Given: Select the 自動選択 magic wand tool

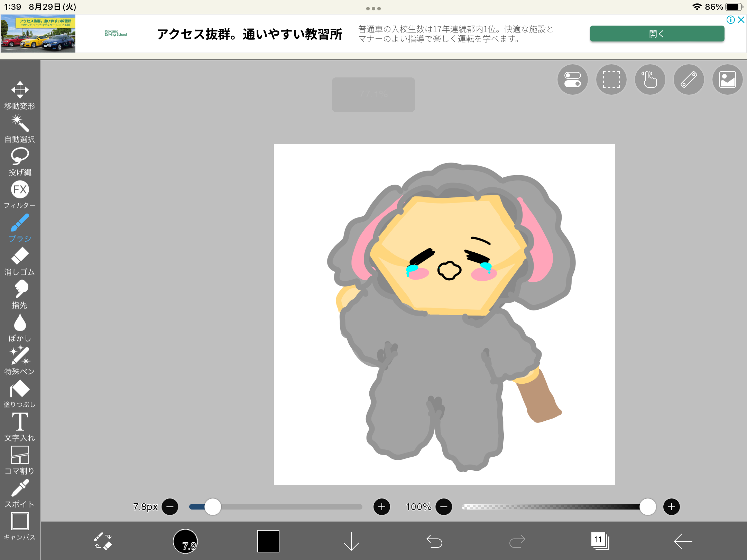Looking at the screenshot, I should [20, 129].
